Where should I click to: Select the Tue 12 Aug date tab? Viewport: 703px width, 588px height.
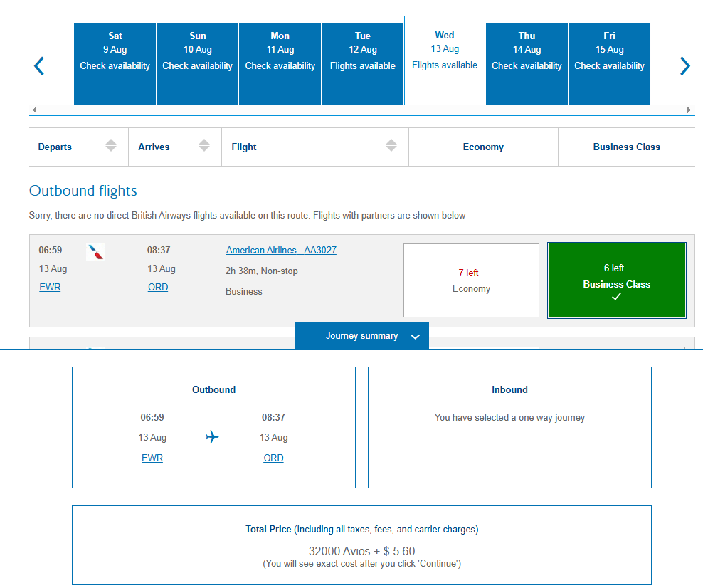coord(362,64)
